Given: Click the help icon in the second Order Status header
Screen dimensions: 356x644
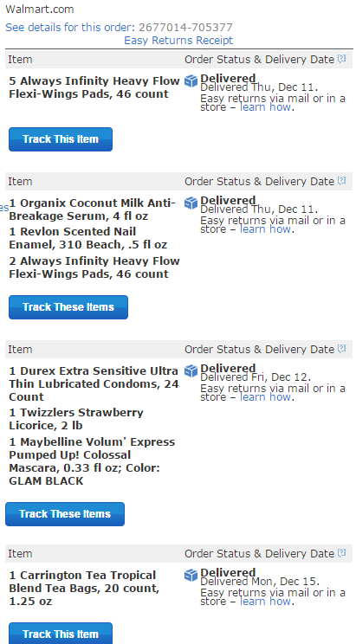Looking at the screenshot, I should pyautogui.click(x=341, y=181).
